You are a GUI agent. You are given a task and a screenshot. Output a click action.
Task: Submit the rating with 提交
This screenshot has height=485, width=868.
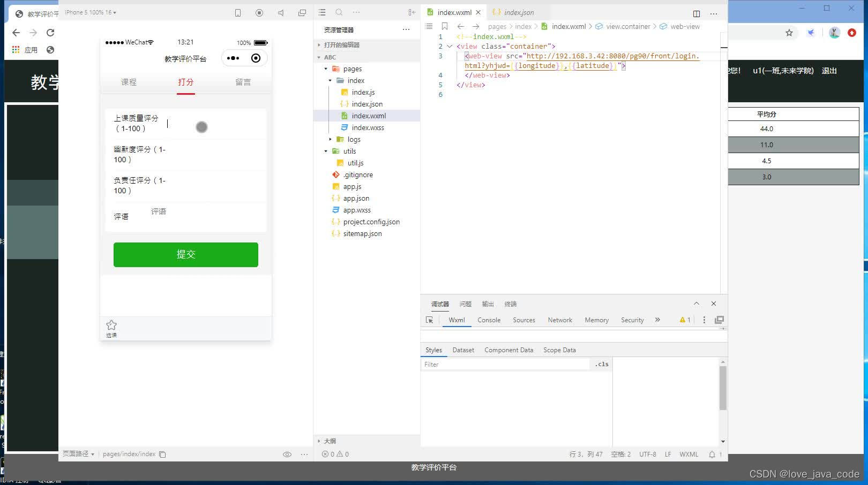coord(186,255)
